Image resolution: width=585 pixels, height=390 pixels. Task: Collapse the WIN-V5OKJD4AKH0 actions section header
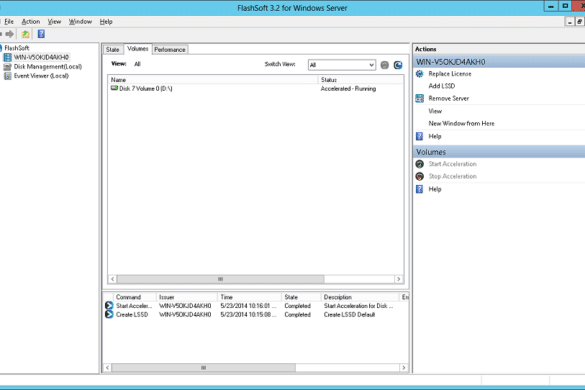[499, 62]
